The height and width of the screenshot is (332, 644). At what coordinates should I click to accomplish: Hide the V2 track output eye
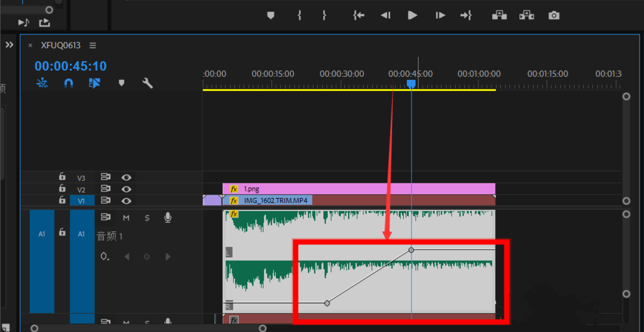click(x=127, y=189)
